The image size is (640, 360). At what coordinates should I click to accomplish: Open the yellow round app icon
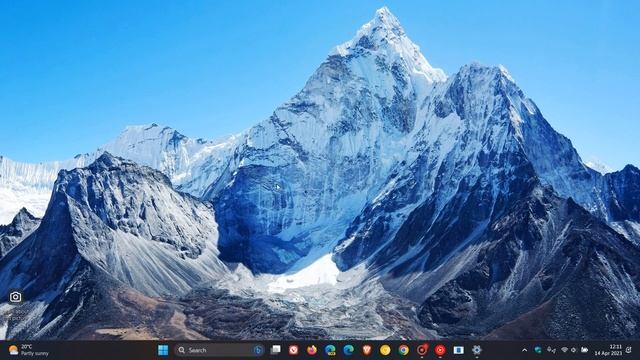click(385, 350)
